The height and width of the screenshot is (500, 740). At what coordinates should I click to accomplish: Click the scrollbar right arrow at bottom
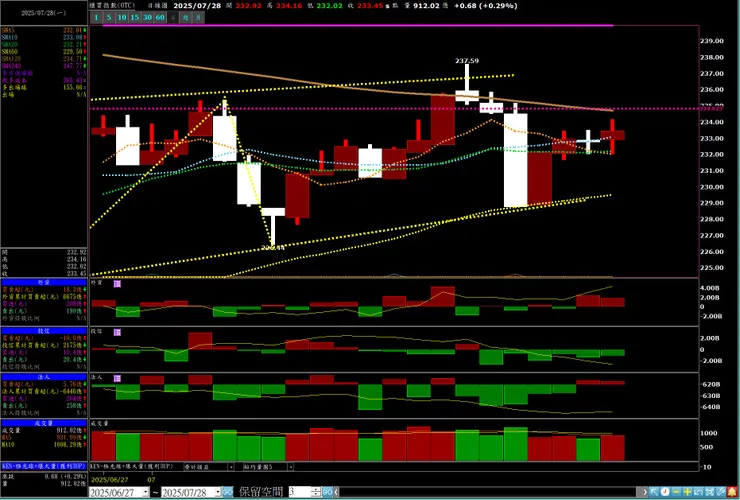tap(645, 492)
